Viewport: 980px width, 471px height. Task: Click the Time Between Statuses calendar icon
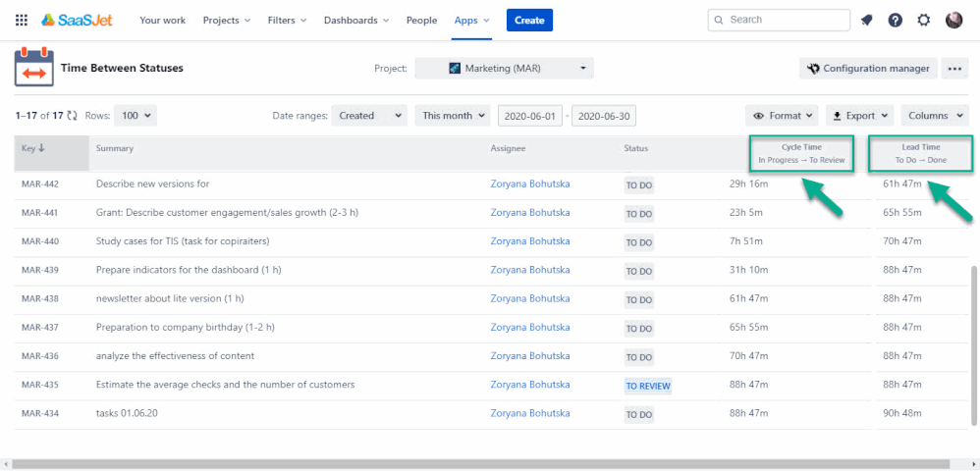33,68
